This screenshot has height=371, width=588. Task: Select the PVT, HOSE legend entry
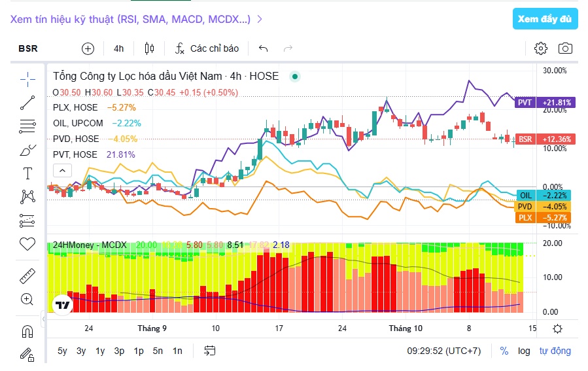tap(75, 155)
